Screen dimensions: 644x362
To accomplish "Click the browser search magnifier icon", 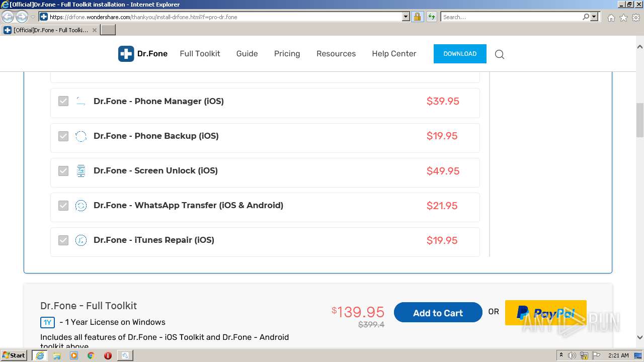I will tap(586, 17).
